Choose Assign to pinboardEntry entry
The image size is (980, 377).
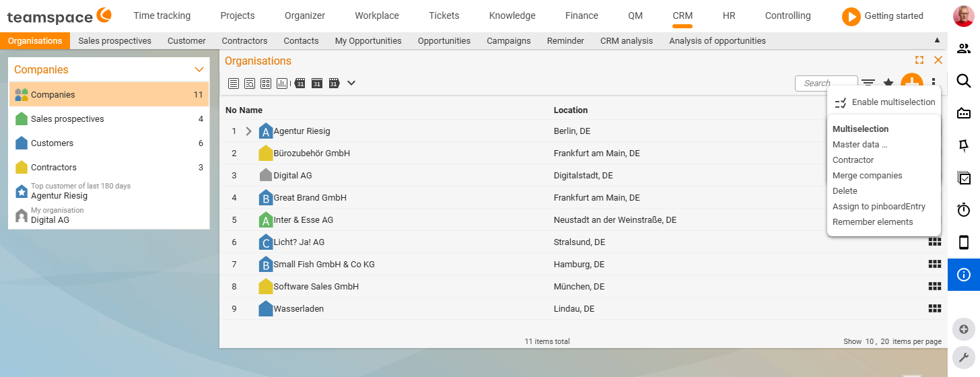click(879, 206)
